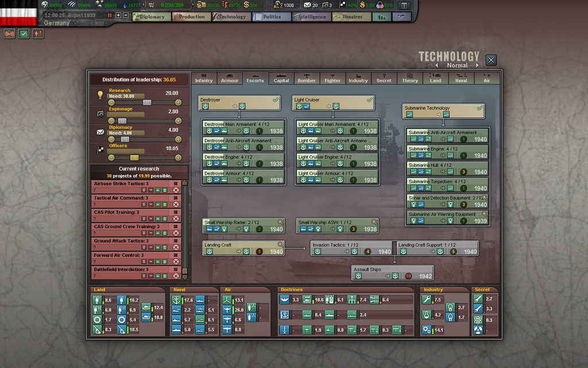Click magnifier on Landing Craft box
588x368 pixels.
click(280, 245)
